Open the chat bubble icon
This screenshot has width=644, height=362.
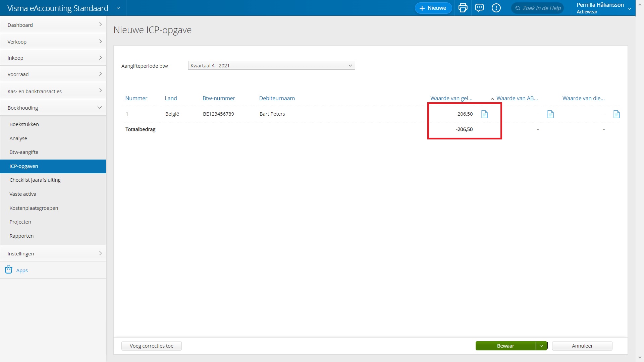[479, 8]
